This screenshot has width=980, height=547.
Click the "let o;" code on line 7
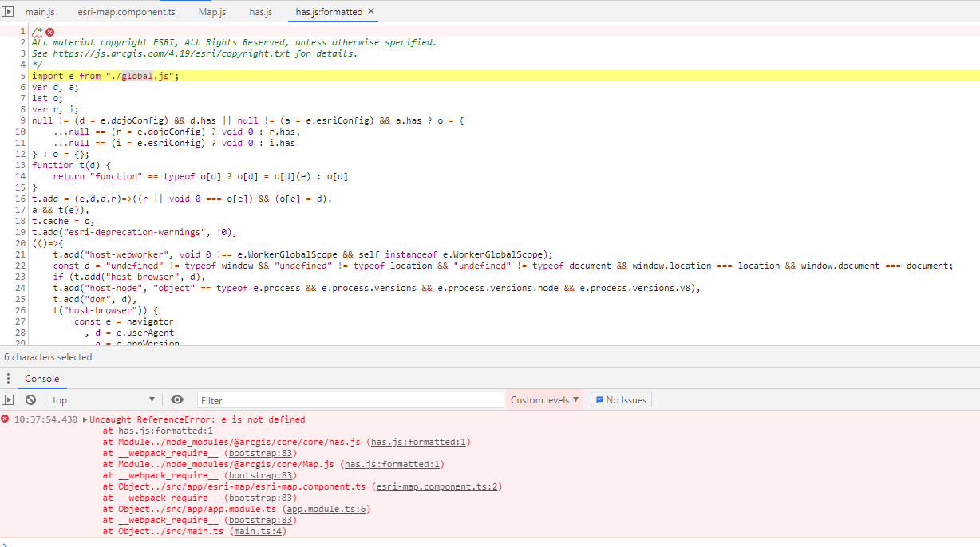[x=48, y=98]
